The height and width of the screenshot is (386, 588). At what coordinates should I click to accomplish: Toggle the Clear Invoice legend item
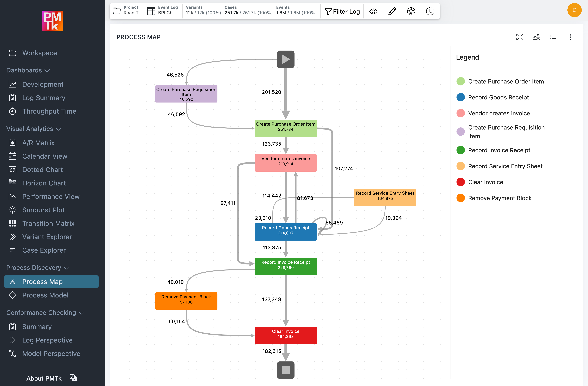pos(486,182)
